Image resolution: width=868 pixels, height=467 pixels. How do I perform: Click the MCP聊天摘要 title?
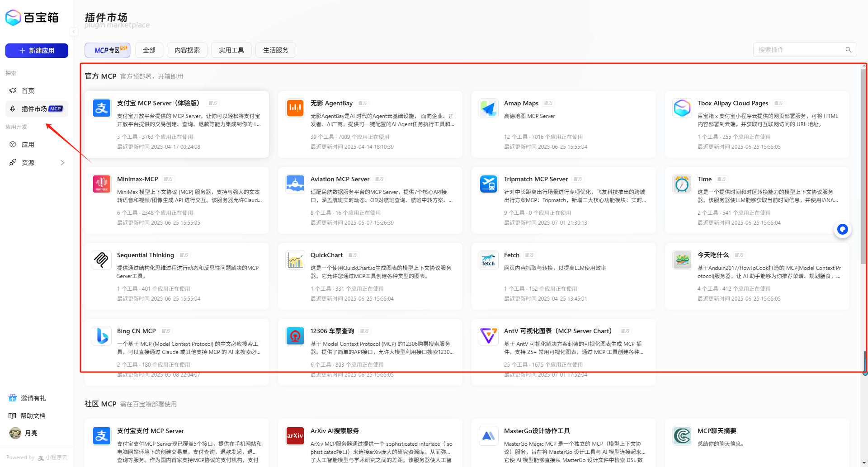717,431
